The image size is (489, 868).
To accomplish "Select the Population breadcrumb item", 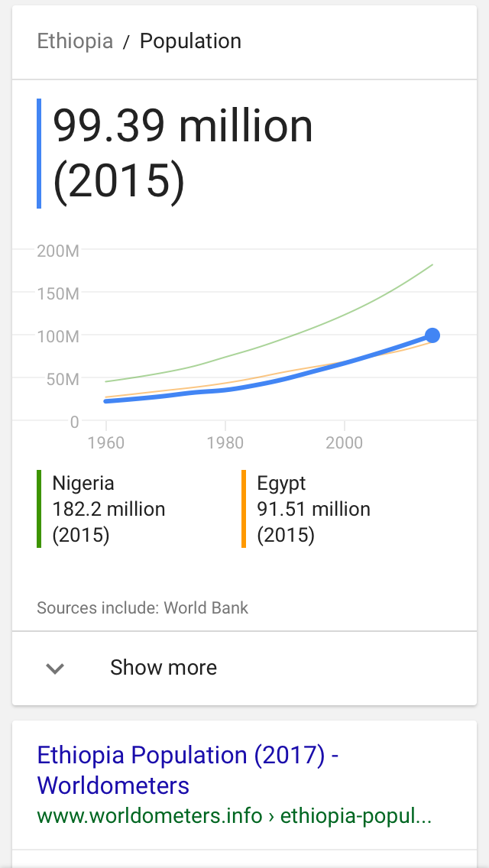I will (190, 41).
